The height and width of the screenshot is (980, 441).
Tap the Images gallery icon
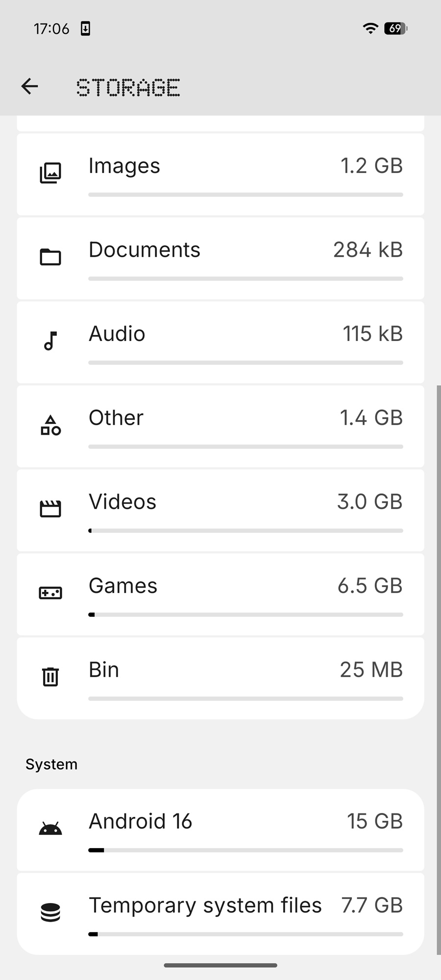click(50, 173)
